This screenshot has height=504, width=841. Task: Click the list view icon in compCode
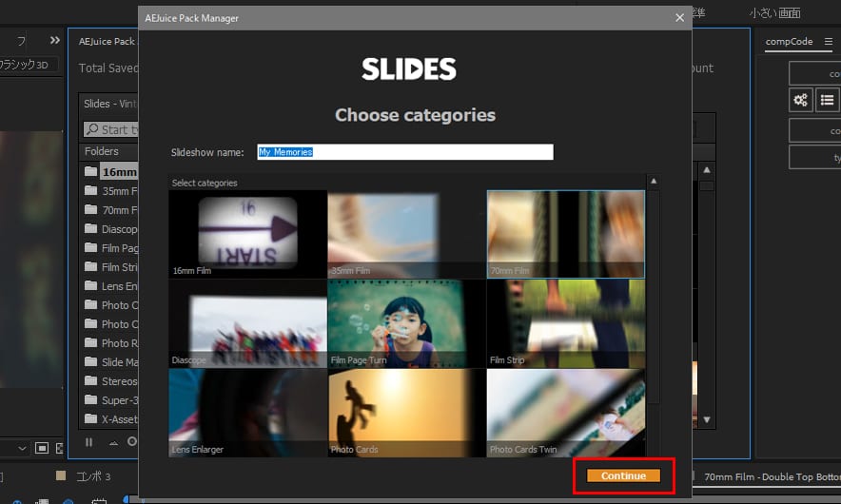[828, 100]
